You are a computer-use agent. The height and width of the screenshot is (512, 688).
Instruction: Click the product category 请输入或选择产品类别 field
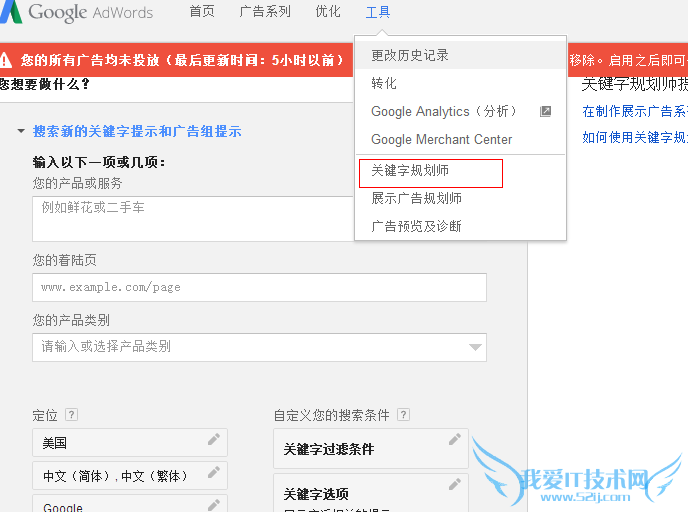[x=259, y=347]
